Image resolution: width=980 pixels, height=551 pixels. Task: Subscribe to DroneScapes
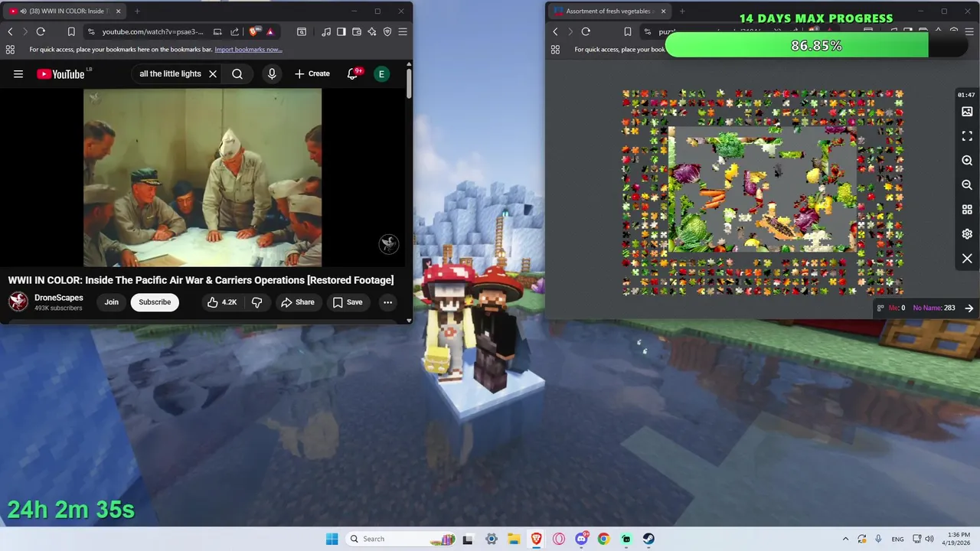point(155,302)
